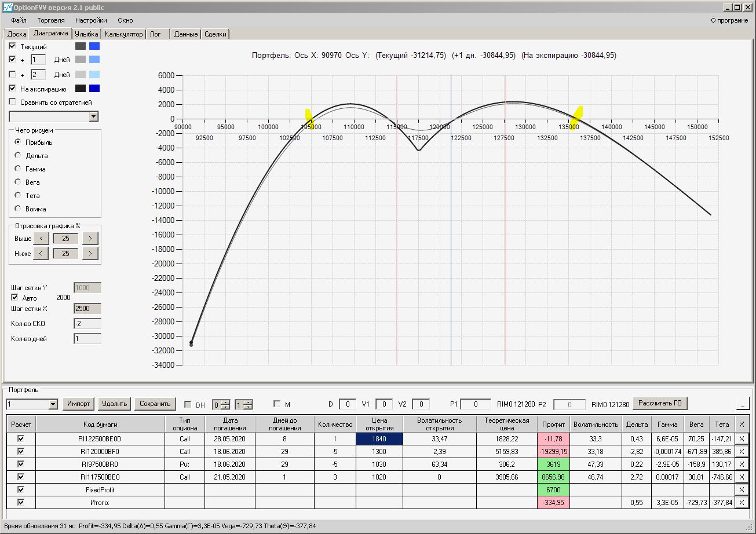Click X on the RI97500BR0 row
This screenshot has width=756, height=534.
pos(742,464)
